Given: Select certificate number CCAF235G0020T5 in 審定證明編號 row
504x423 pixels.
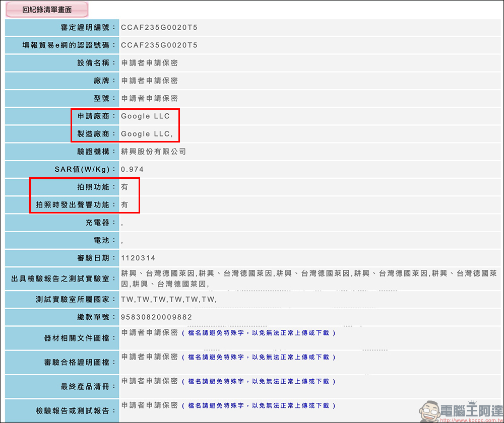Looking at the screenshot, I should pyautogui.click(x=159, y=28).
